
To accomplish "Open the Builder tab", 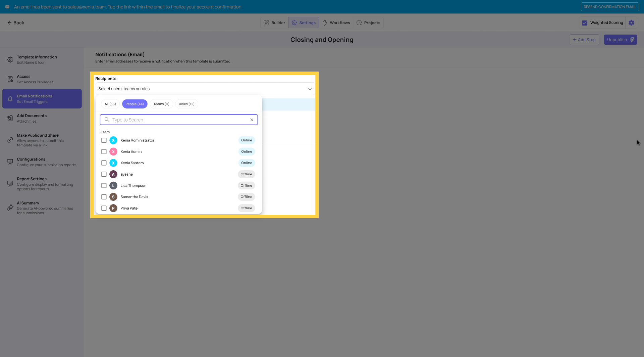I will coord(274,23).
